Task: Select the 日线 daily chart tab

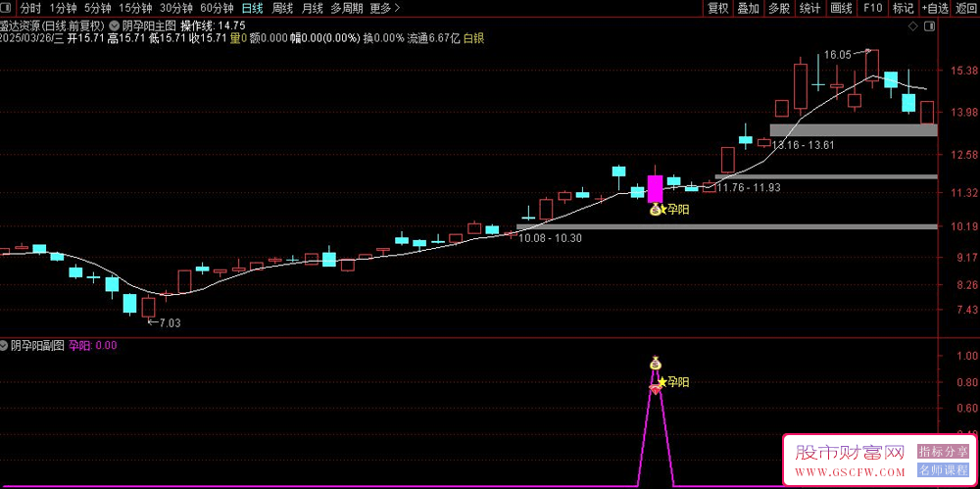Action: click(x=253, y=8)
